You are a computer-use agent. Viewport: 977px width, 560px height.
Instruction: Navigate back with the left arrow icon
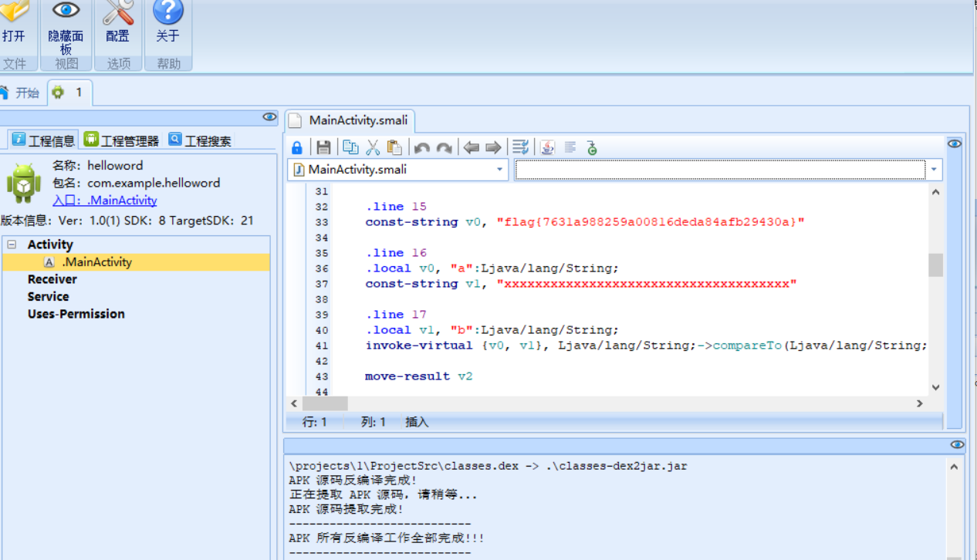(471, 147)
